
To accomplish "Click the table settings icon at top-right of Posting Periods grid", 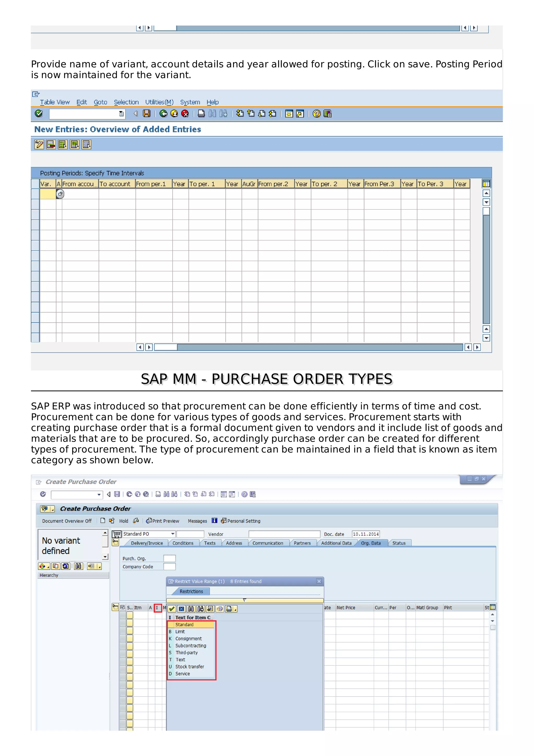I will (x=486, y=184).
